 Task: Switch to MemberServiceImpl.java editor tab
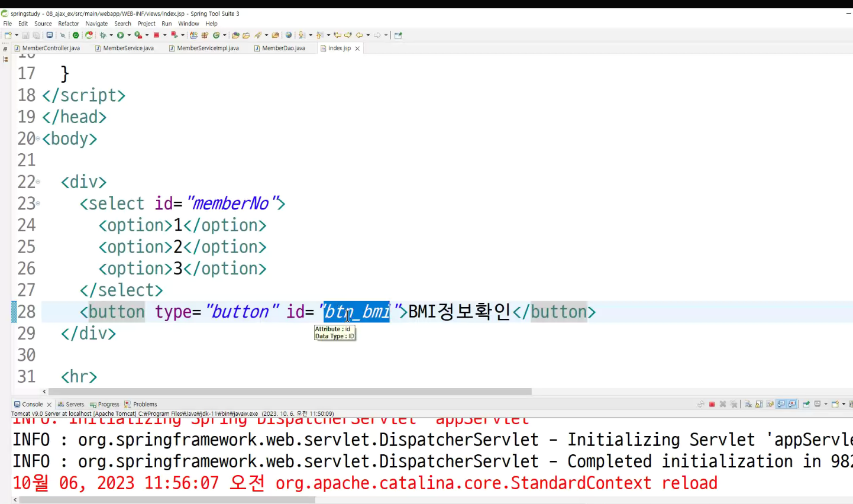click(204, 49)
